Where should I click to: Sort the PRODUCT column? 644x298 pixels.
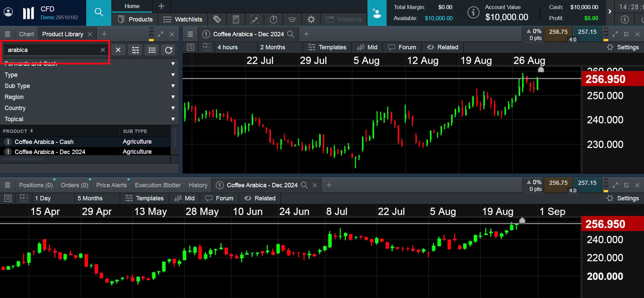point(18,131)
